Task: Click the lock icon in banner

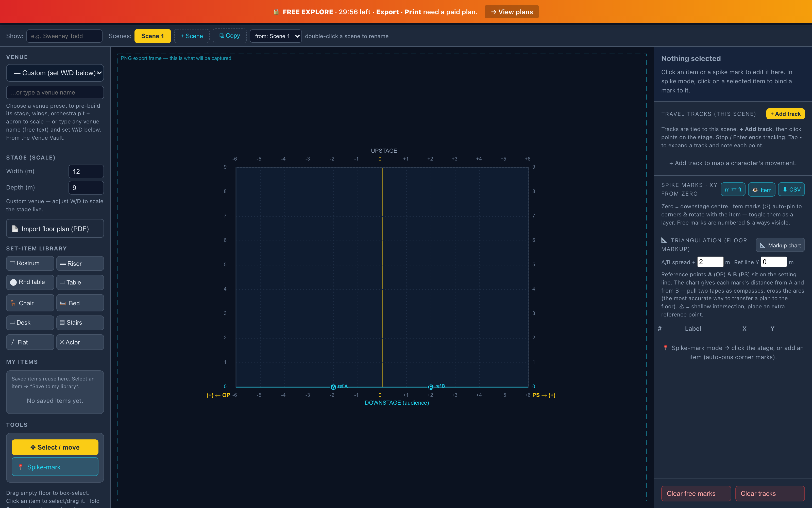Action: [x=276, y=12]
